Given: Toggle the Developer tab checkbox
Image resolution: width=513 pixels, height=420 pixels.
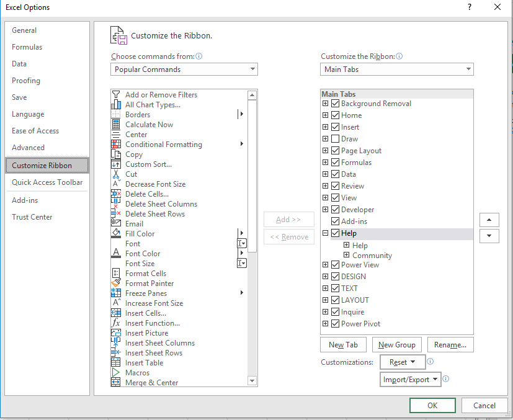Looking at the screenshot, I should (335, 209).
